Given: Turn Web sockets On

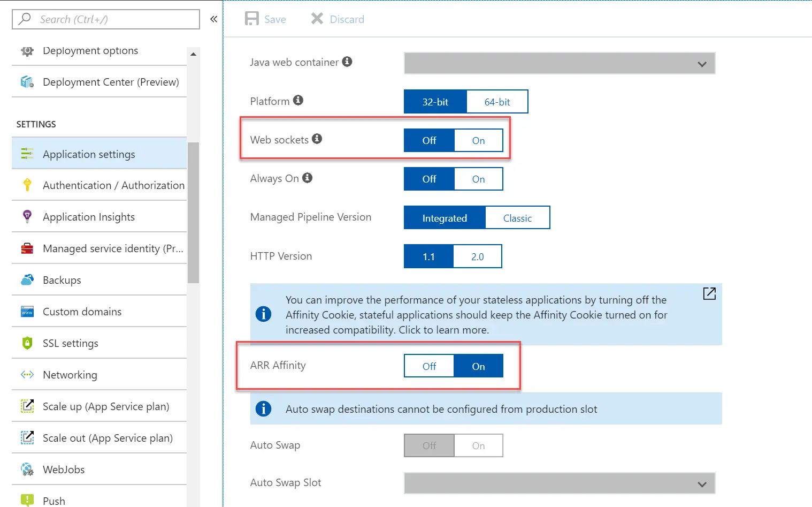Looking at the screenshot, I should coord(478,140).
